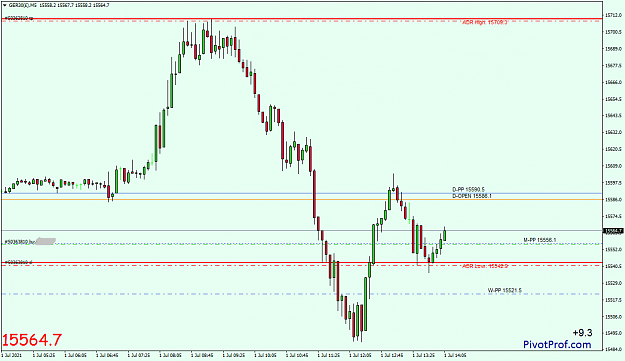Click the 15506.0 price scale value
The width and height of the screenshot is (625, 361).
tap(613, 317)
